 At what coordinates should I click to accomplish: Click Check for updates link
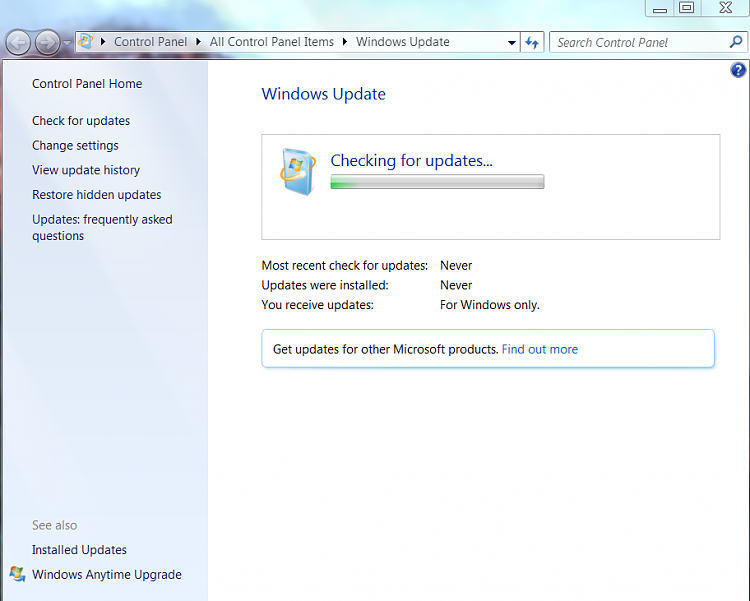point(81,121)
